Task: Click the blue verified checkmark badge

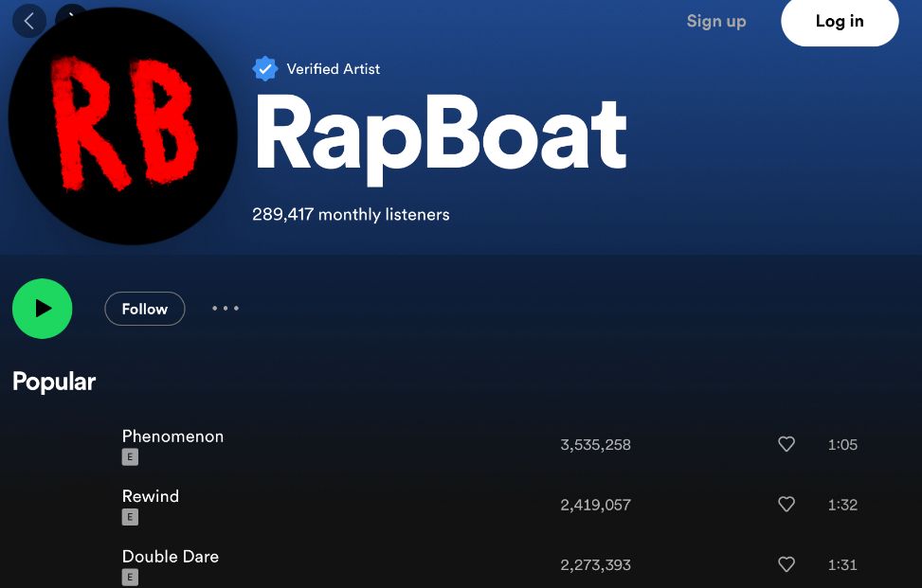Action: point(265,69)
